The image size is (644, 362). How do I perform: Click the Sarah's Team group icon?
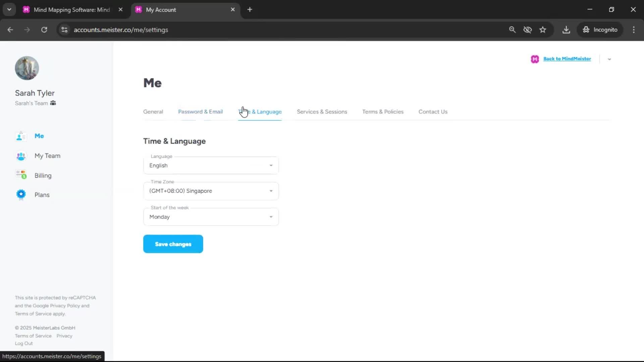coord(53,103)
